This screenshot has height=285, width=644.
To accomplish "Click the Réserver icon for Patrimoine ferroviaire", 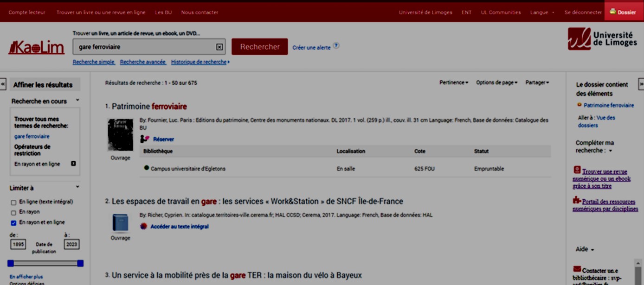I will pos(145,139).
